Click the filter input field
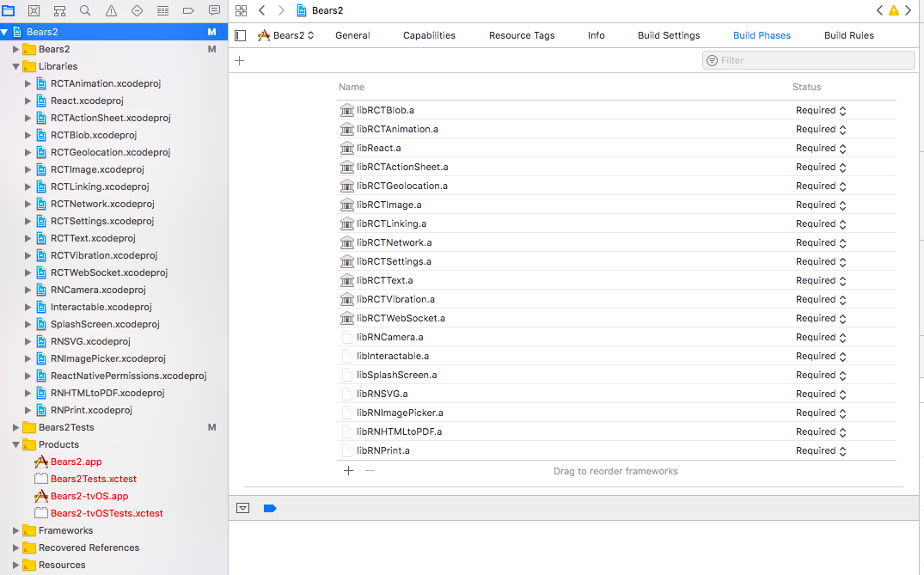 coord(808,60)
